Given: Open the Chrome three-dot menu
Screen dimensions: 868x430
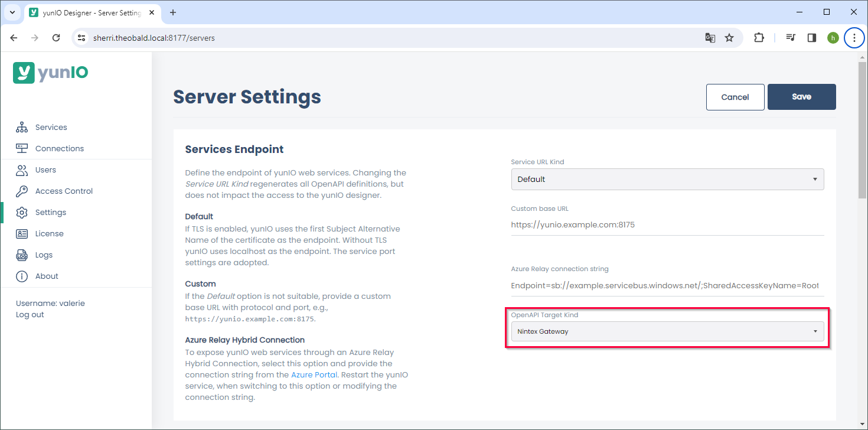Looking at the screenshot, I should (x=854, y=37).
